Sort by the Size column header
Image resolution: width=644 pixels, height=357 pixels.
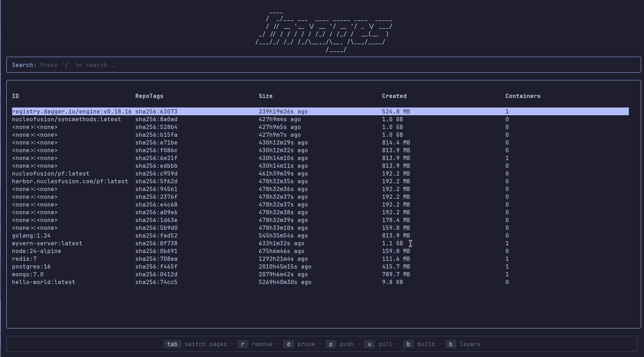(x=265, y=96)
